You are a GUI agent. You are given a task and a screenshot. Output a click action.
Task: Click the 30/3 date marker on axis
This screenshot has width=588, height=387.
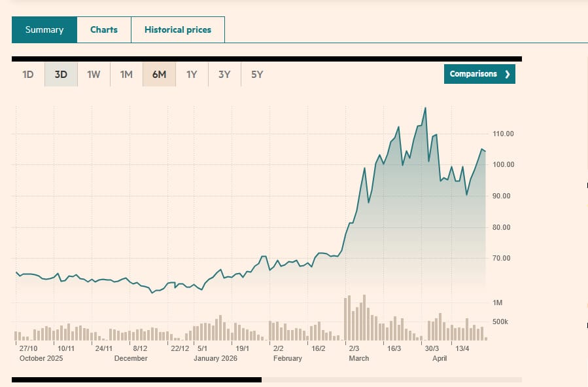coord(431,348)
